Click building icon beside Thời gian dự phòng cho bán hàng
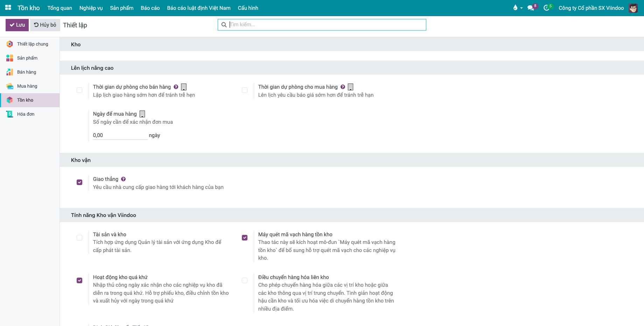 [184, 87]
